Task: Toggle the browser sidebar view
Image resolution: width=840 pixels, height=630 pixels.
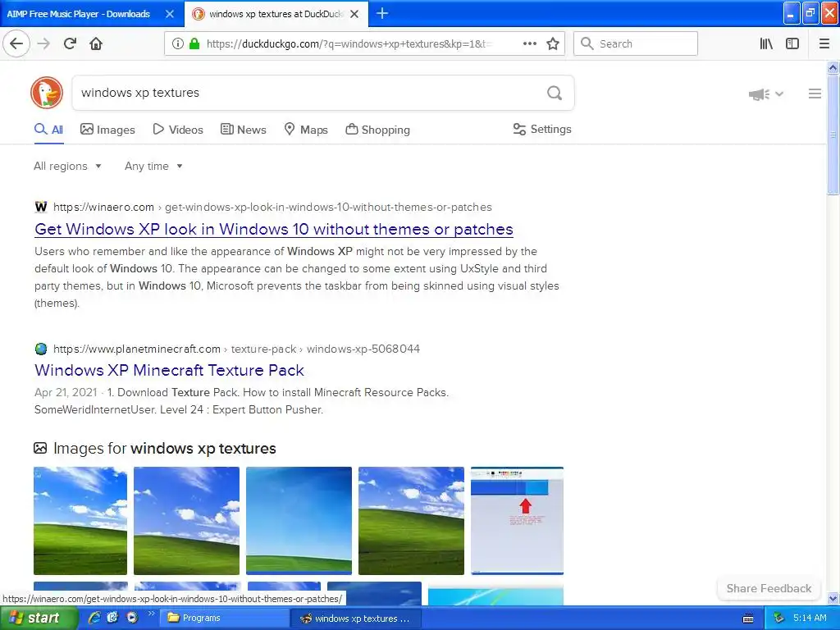Action: [792, 43]
